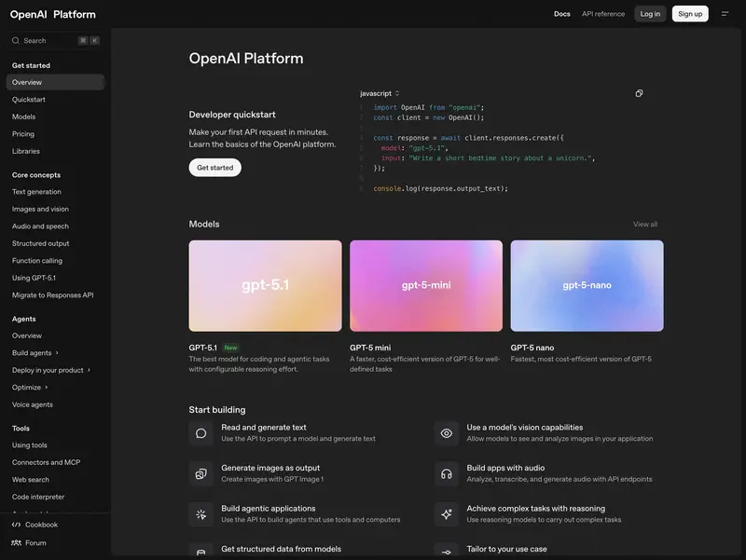Click the image icon for generating images
The height and width of the screenshot is (560, 746).
click(x=200, y=473)
